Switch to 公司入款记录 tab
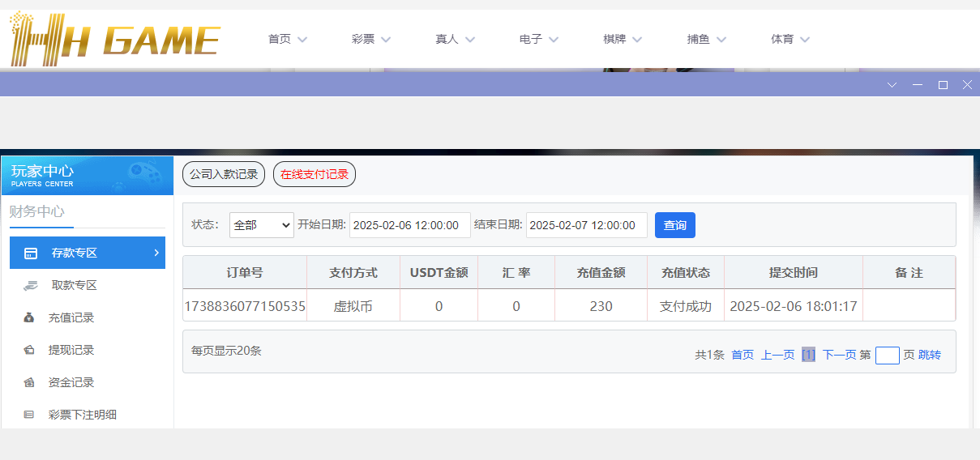Viewport: 980px width, 460px height. pos(224,174)
